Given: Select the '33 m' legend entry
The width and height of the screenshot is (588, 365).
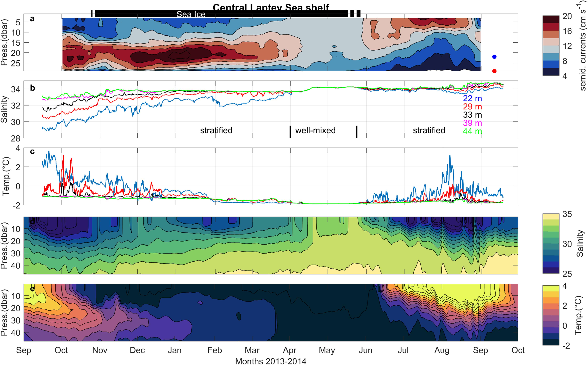Looking at the screenshot, I should coord(472,115).
